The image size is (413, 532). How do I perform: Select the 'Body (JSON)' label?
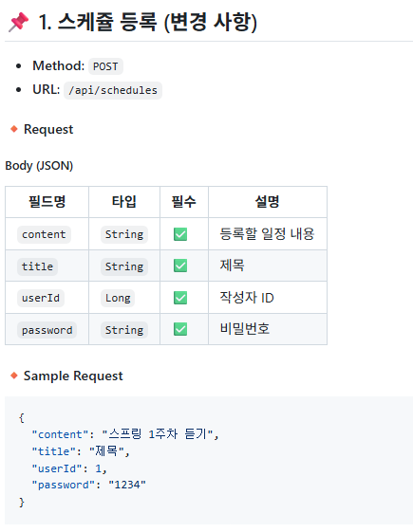pos(39,166)
